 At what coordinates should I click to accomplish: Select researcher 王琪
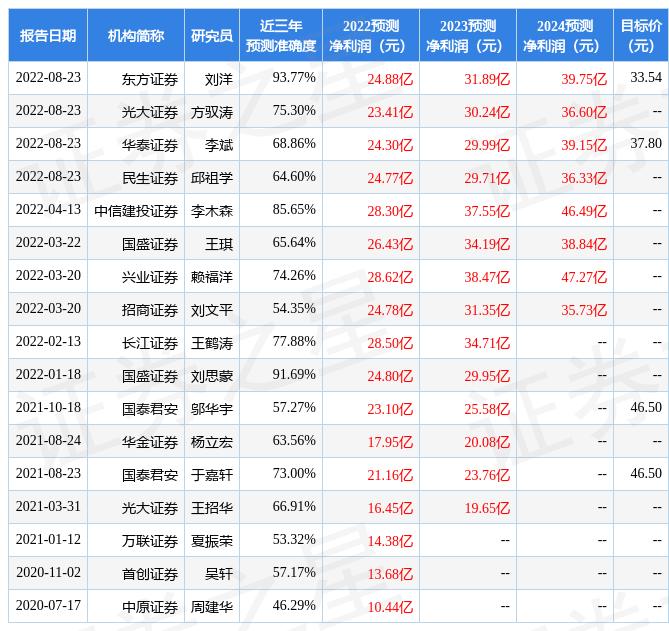click(x=219, y=244)
